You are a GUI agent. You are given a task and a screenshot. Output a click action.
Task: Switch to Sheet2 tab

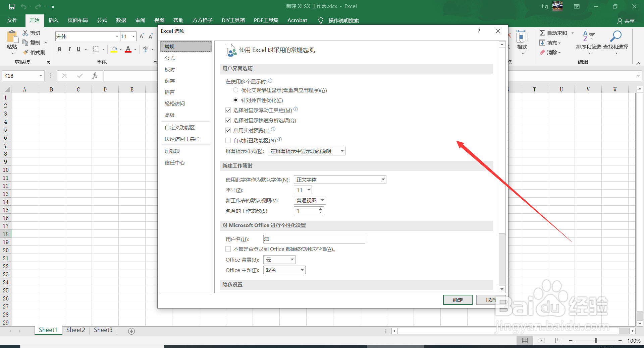(76, 330)
